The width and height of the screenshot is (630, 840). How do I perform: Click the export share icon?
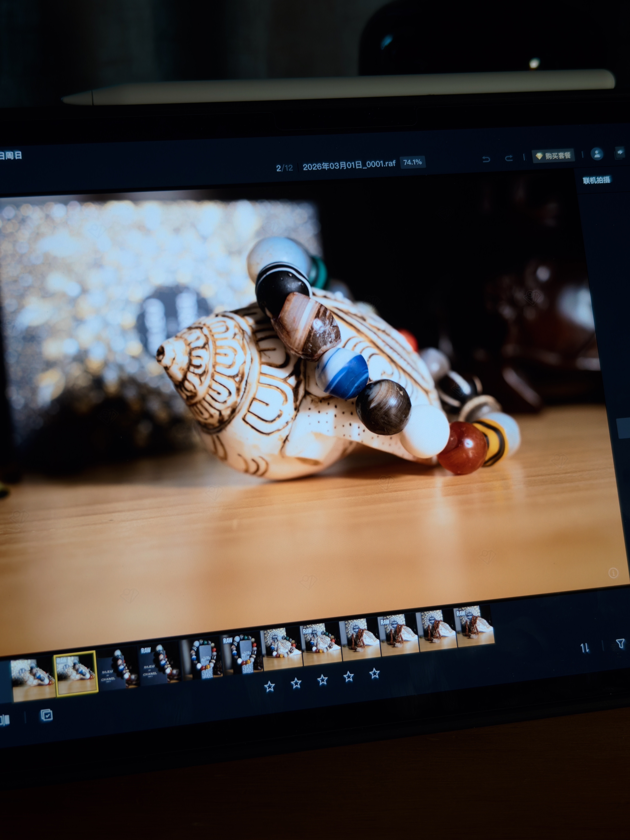[x=620, y=152]
